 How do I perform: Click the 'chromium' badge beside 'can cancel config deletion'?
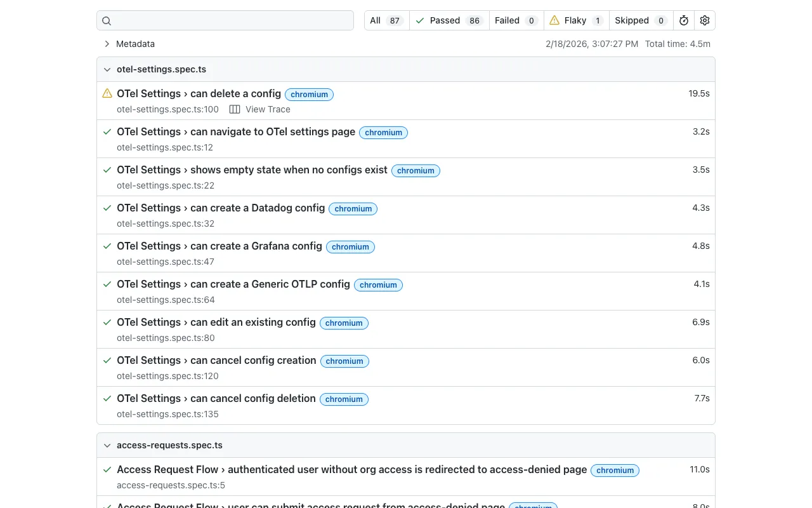[344, 399]
